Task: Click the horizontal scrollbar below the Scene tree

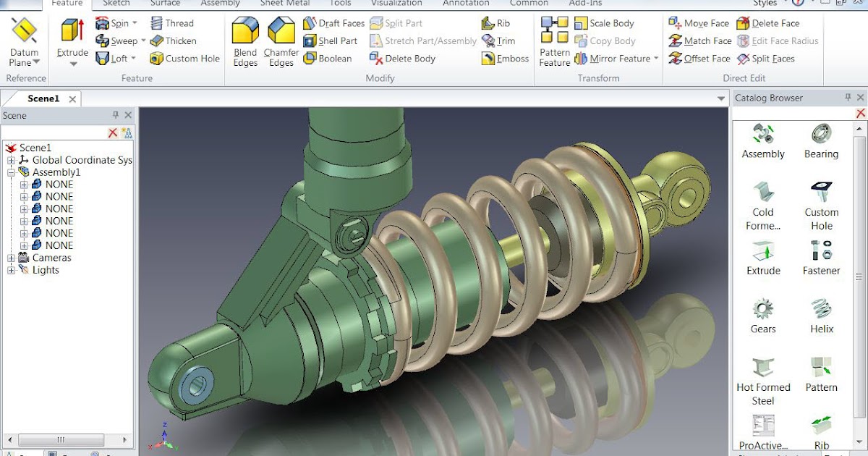Action: (x=61, y=439)
